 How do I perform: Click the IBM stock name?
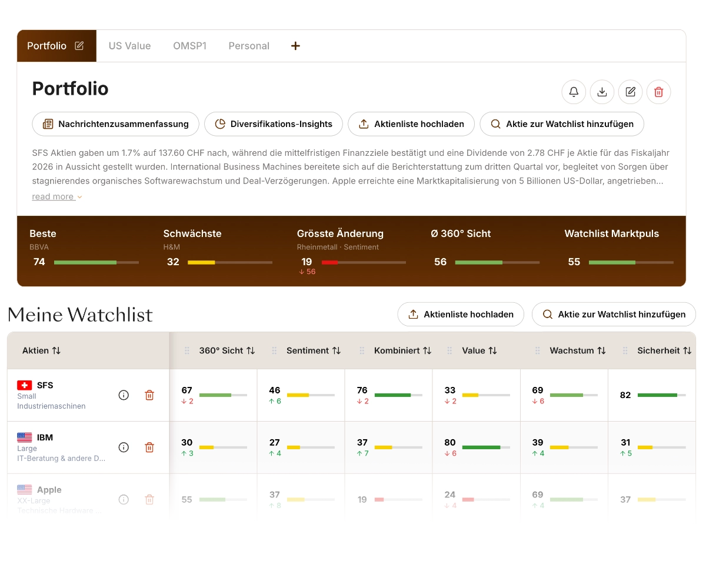point(45,437)
